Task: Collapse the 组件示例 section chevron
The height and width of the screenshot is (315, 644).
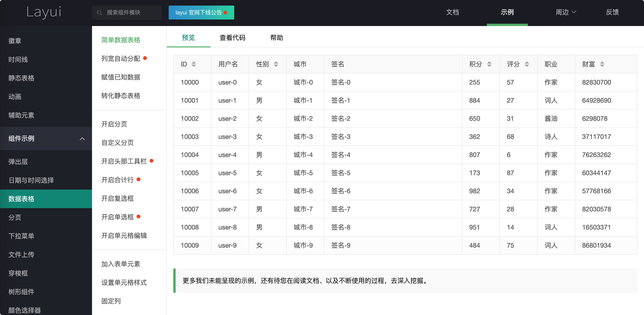Action: (x=82, y=138)
